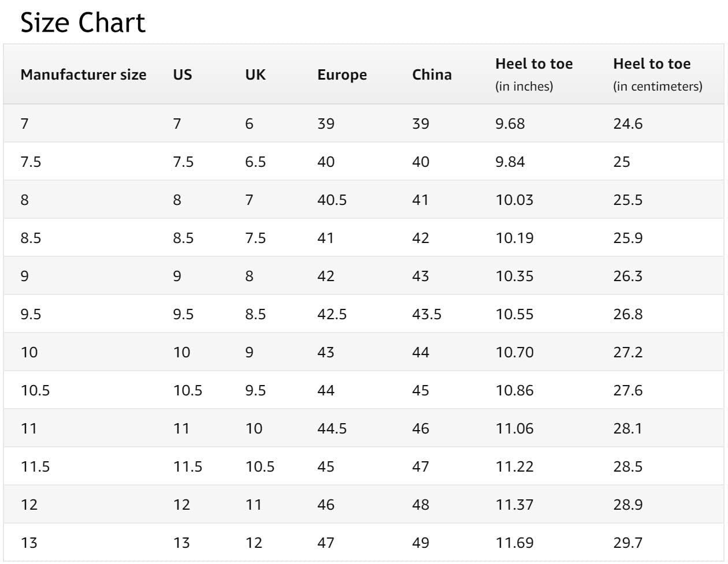Click the Europe 44.5 cell
728x564 pixels.
[x=332, y=429]
